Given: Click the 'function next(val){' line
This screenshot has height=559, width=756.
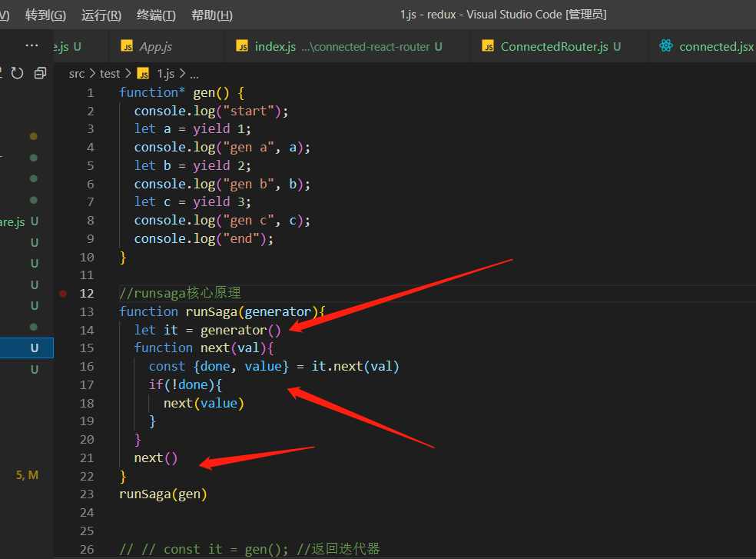Looking at the screenshot, I should (204, 348).
